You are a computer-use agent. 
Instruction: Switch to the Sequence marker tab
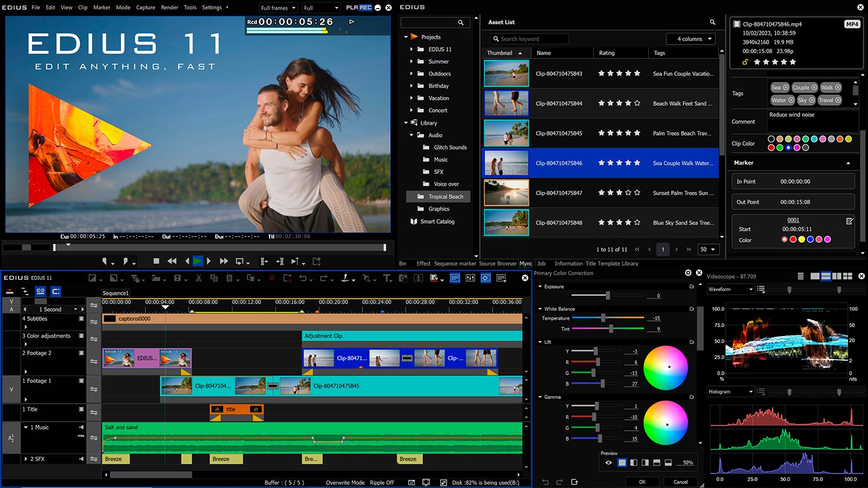(455, 264)
